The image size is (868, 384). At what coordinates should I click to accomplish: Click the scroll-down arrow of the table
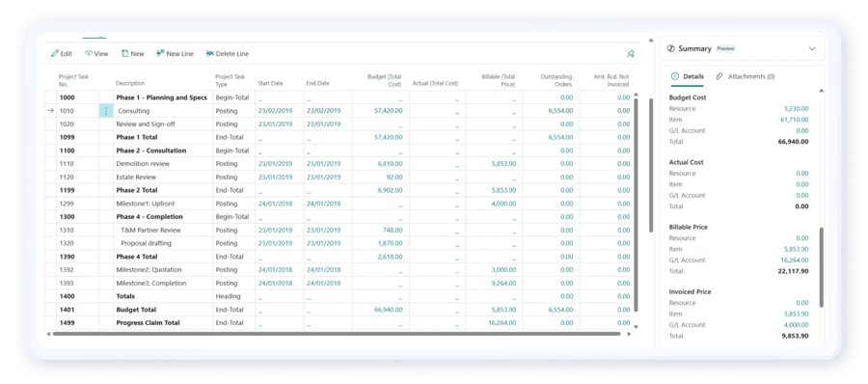(x=636, y=327)
